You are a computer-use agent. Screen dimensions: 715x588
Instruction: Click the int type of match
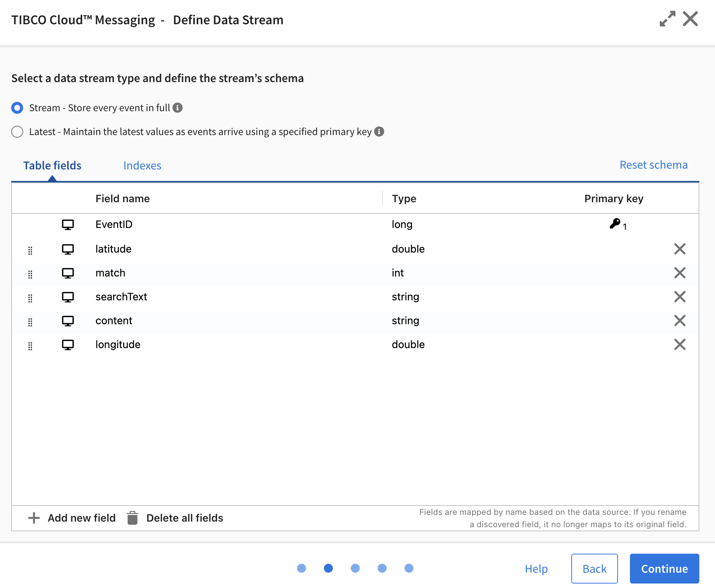[398, 273]
